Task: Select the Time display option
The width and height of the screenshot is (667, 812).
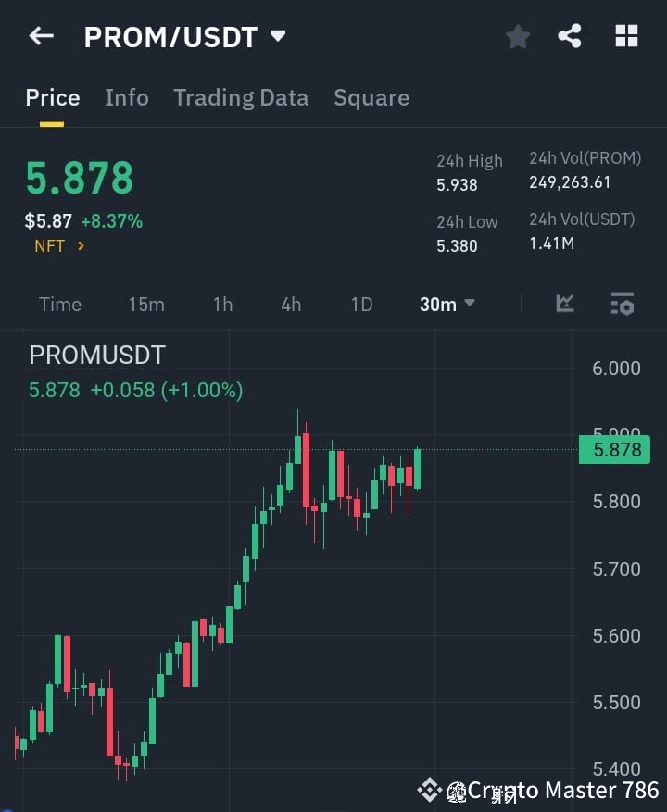Action: (59, 304)
